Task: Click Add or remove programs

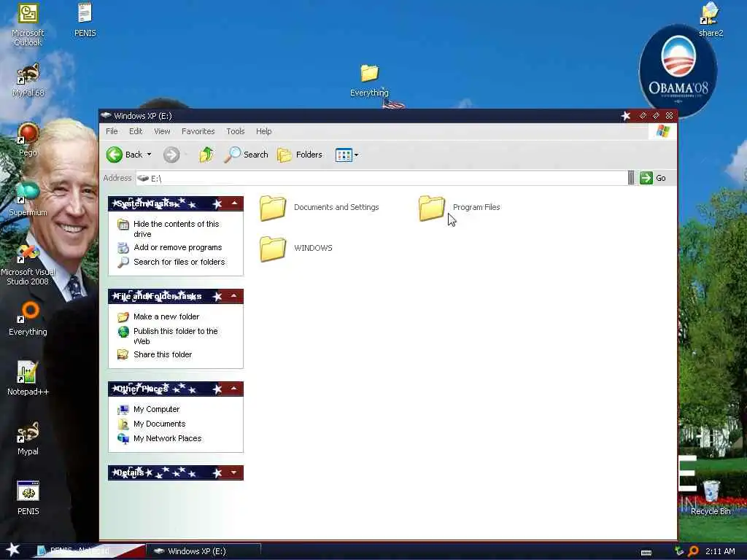Action: [x=169, y=248]
